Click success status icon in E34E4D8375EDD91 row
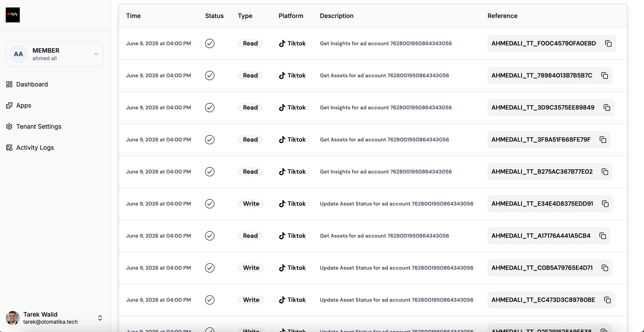644x332 pixels. [x=210, y=204]
